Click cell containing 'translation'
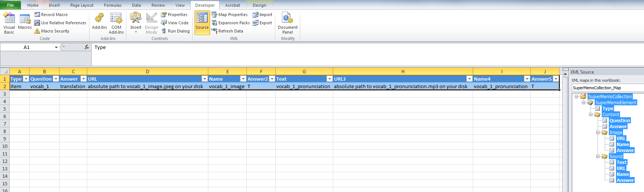The width and height of the screenshot is (644, 192). 73,86
